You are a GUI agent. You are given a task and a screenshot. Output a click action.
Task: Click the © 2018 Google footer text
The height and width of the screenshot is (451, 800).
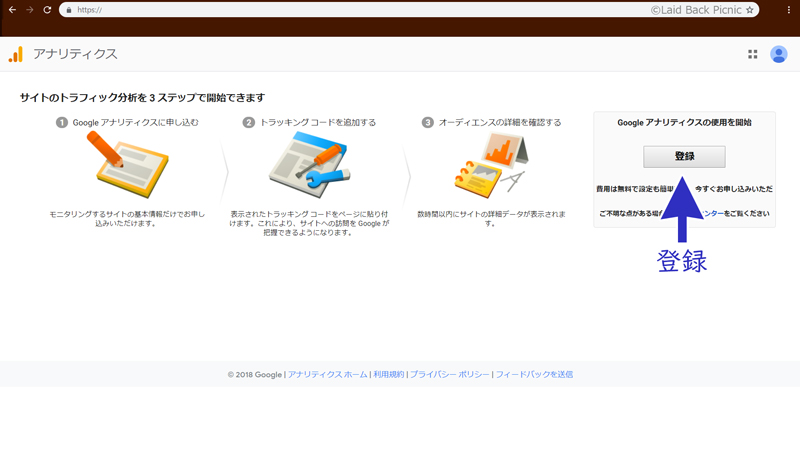tap(255, 374)
